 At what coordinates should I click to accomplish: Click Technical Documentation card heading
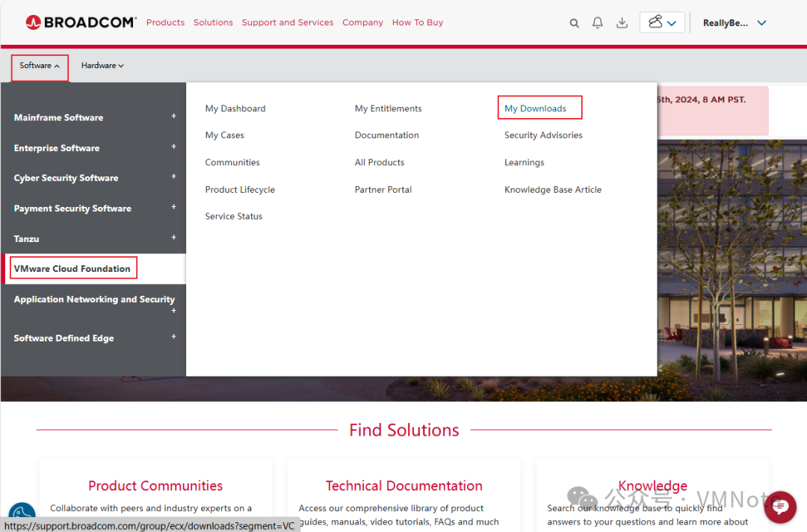(404, 486)
